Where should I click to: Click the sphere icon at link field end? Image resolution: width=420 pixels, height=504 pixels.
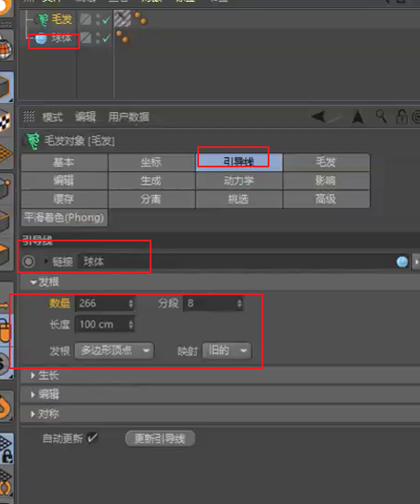402,262
